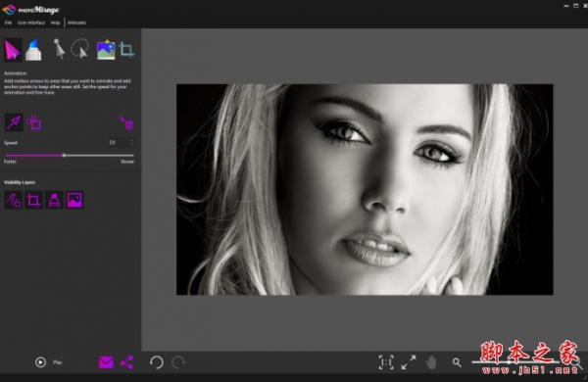Activate the lasso selection tool
The height and width of the screenshot is (382, 588).
pos(80,48)
